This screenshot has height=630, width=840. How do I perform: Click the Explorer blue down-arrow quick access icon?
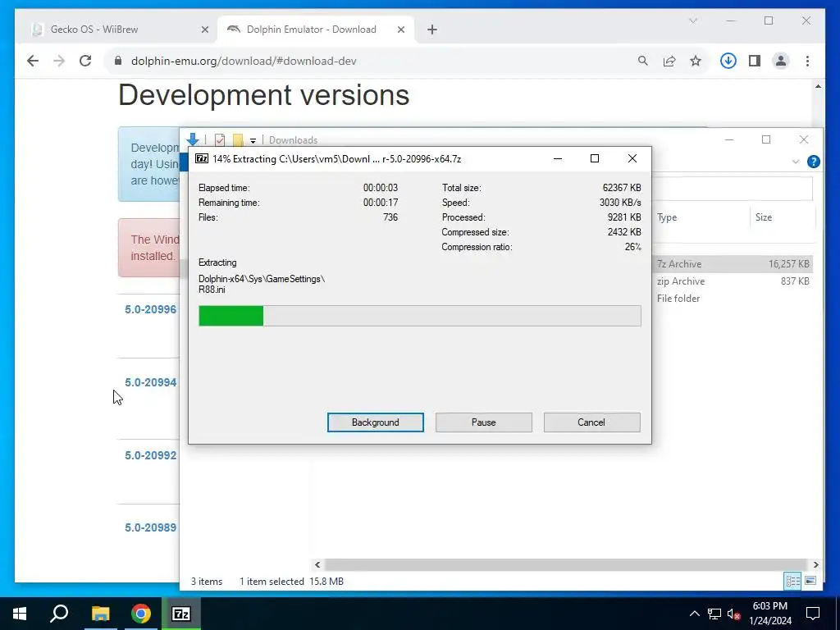click(193, 139)
